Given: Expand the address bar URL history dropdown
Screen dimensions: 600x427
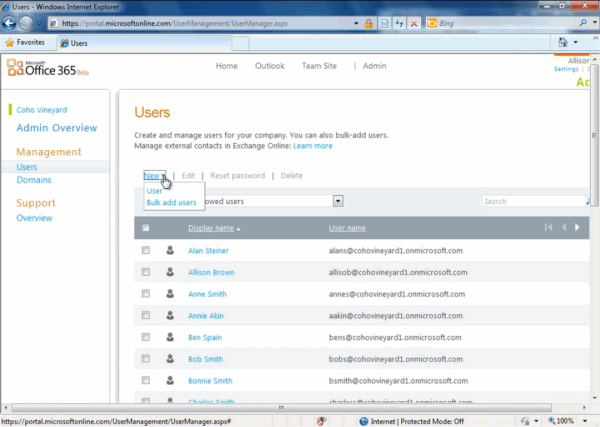Looking at the screenshot, I should 356,23.
